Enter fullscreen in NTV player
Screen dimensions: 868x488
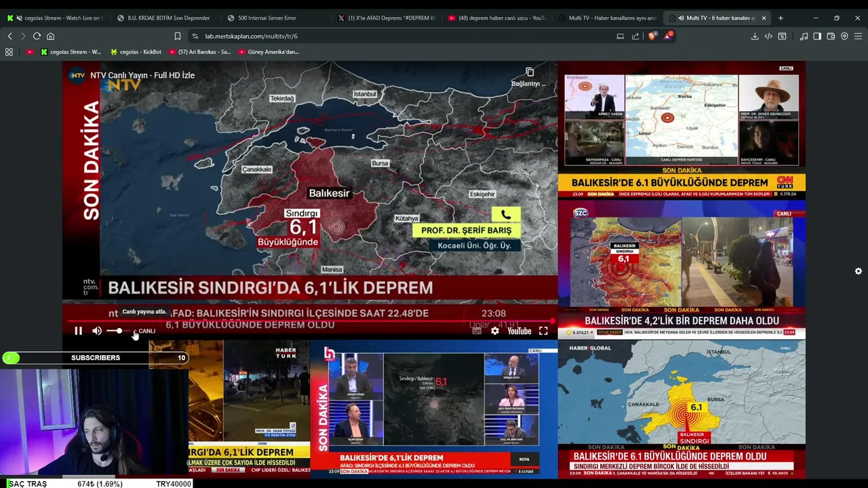point(543,331)
